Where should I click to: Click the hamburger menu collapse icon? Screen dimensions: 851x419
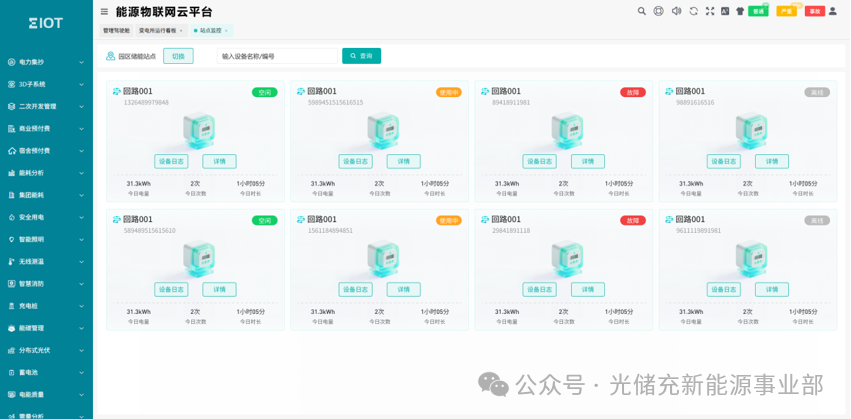[x=104, y=12]
